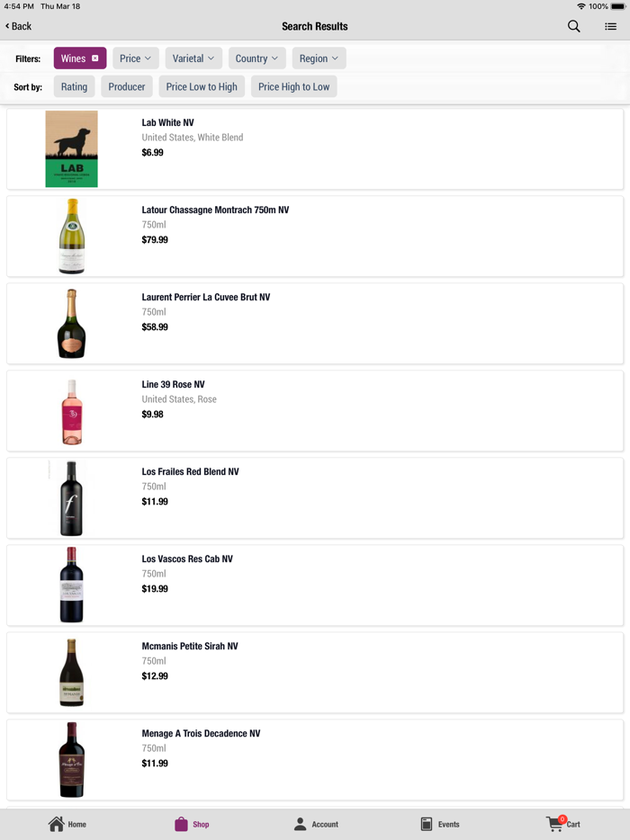The image size is (630, 840).
Task: Open the Price filter dropdown
Action: 135,57
